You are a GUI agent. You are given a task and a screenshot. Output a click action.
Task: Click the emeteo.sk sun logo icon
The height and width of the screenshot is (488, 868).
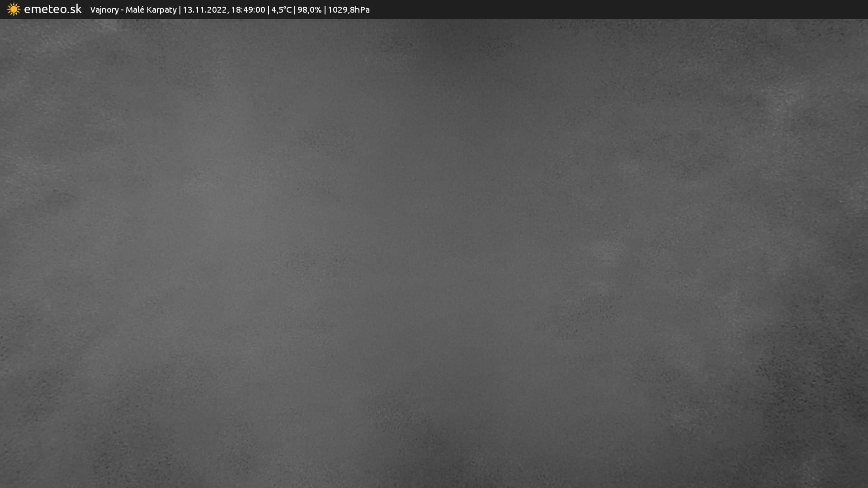click(x=14, y=9)
